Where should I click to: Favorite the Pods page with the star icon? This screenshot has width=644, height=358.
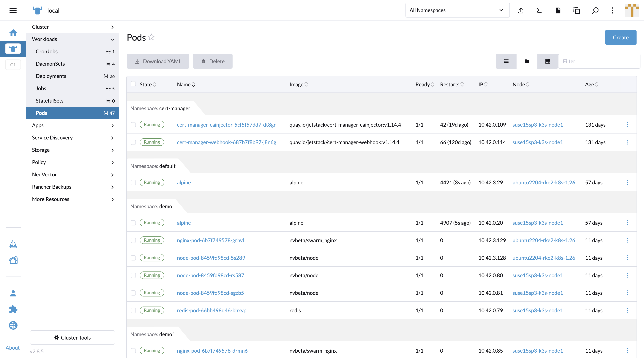(x=151, y=37)
